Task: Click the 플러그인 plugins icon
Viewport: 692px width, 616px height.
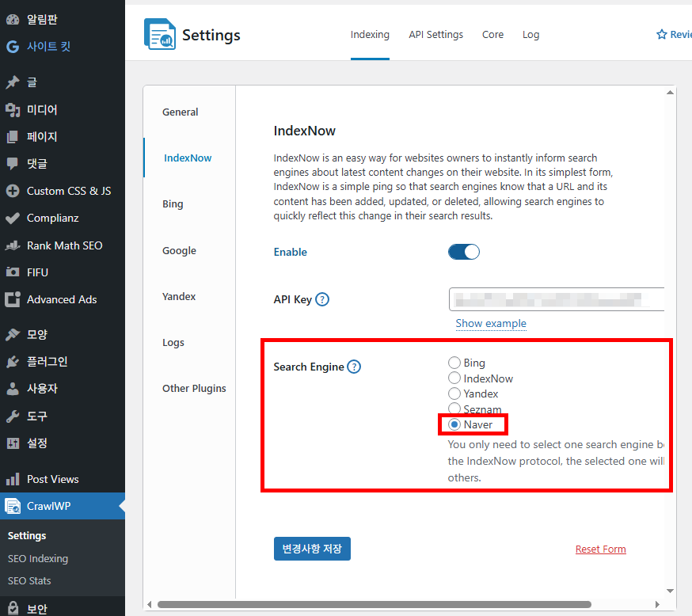Action: pos(13,361)
